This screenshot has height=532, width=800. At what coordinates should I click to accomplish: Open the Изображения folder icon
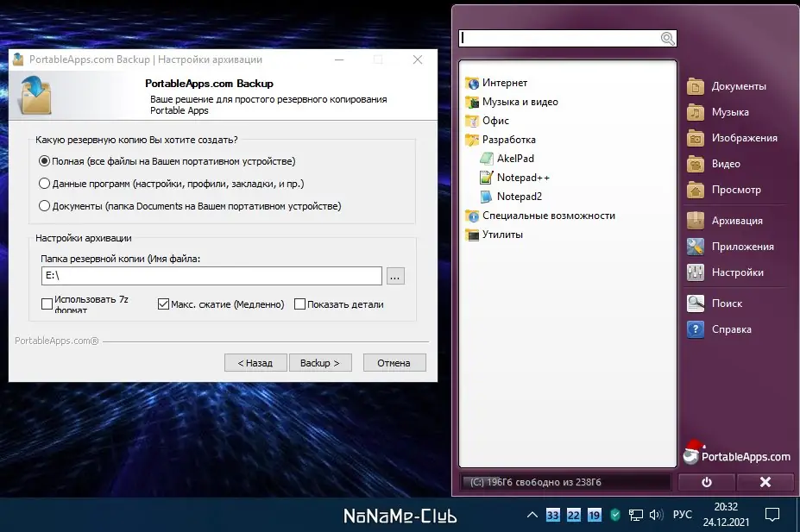click(695, 138)
